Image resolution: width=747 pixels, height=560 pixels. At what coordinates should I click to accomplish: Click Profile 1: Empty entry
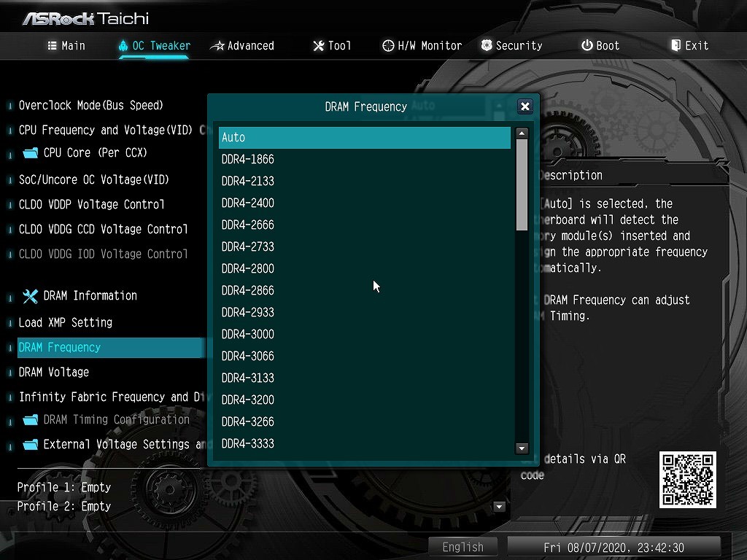tap(64, 487)
